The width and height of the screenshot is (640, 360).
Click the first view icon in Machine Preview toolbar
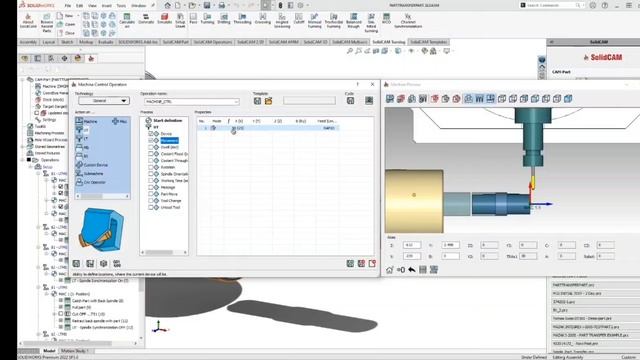pyautogui.click(x=390, y=98)
